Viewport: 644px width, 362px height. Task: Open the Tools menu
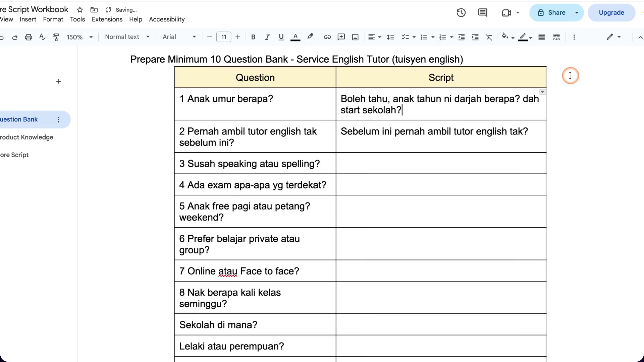pos(77,19)
